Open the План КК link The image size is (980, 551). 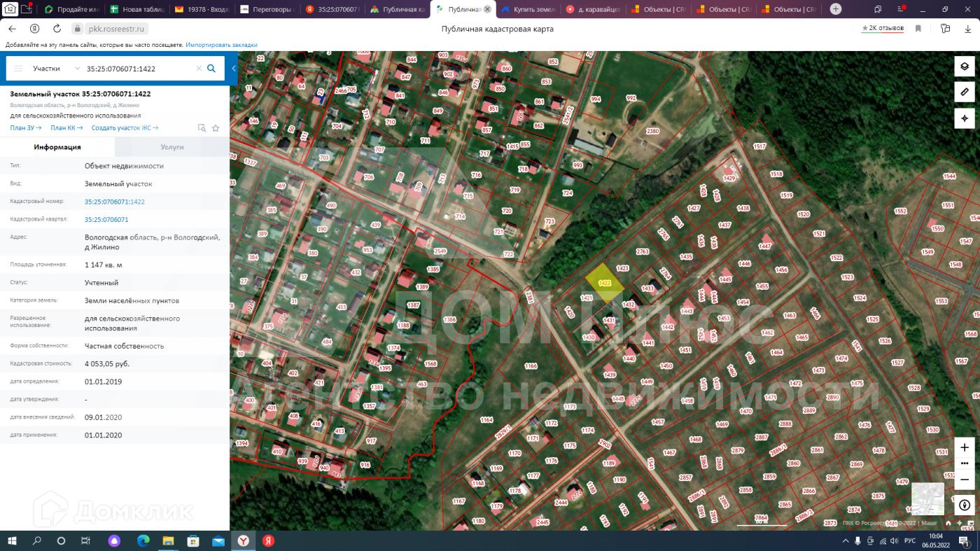(x=66, y=128)
